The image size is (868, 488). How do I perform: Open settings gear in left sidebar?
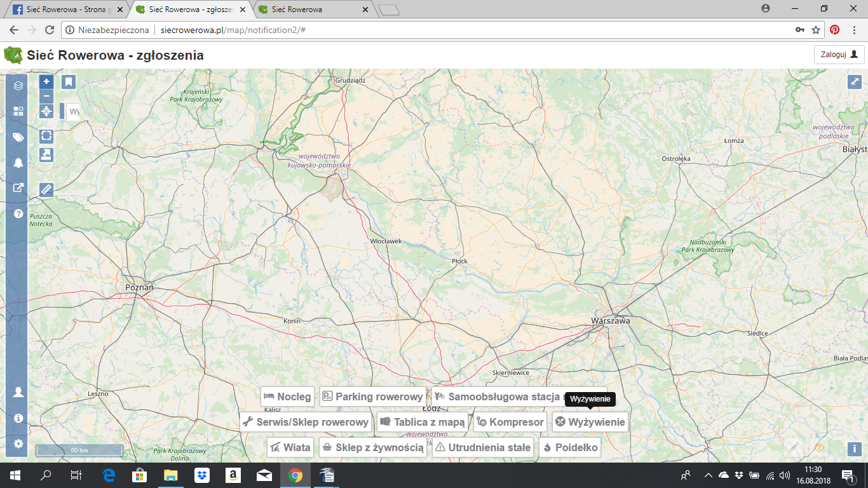click(x=18, y=444)
